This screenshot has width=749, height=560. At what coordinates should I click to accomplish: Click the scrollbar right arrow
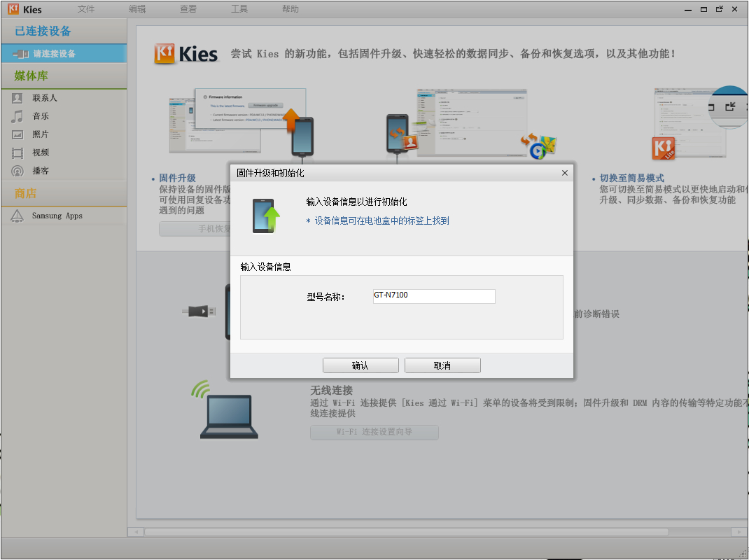(x=738, y=532)
